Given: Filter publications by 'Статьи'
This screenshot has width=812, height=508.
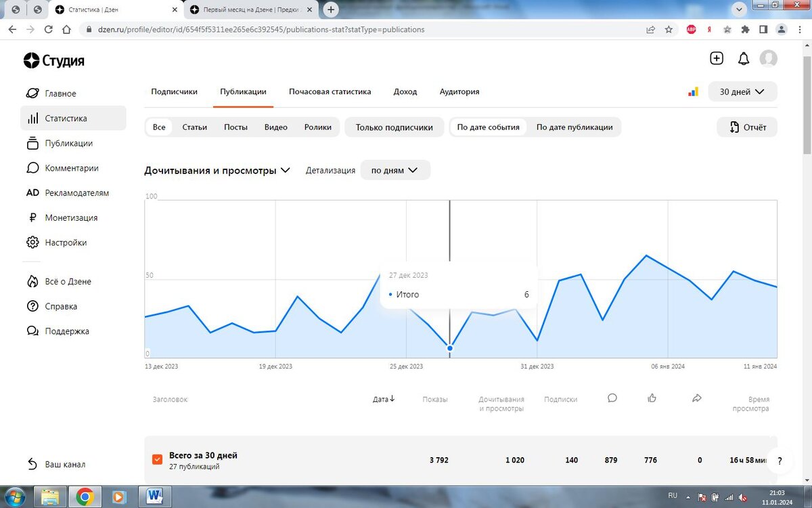Looking at the screenshot, I should click(x=195, y=127).
